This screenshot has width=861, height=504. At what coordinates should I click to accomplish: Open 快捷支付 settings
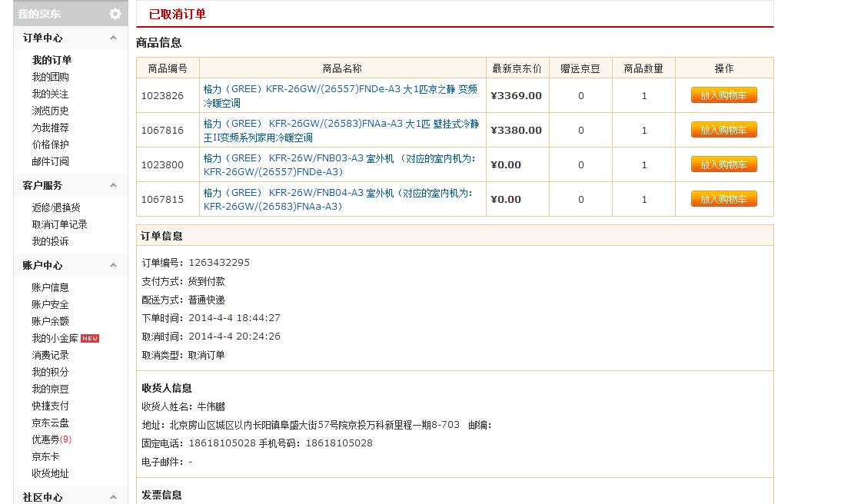click(51, 406)
